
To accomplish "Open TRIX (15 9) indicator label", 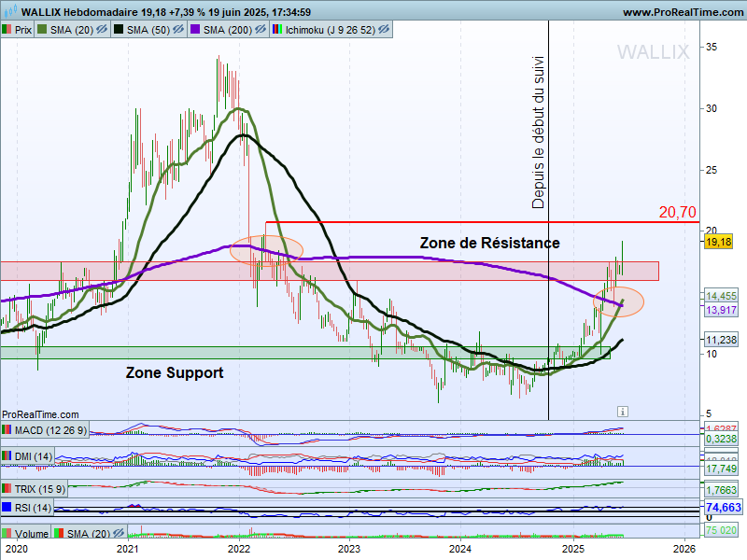I will click(40, 488).
